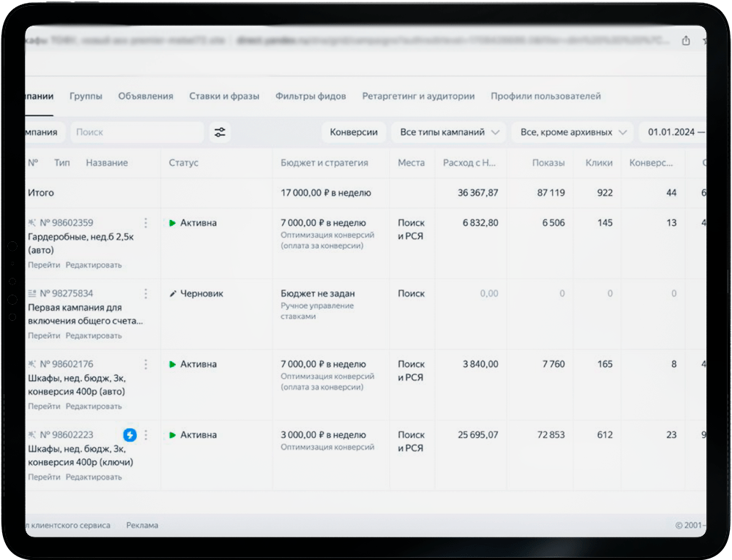Click total impressions value 87 119
The image size is (732, 560).
pyautogui.click(x=551, y=193)
